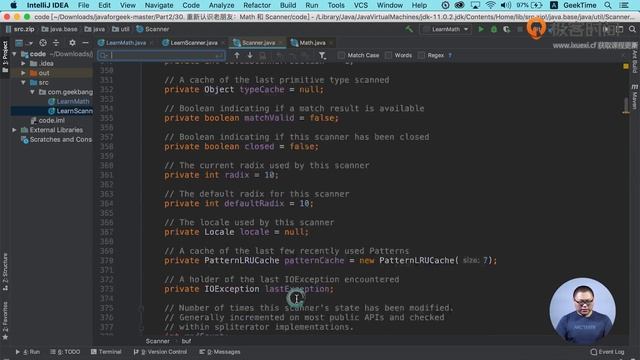Enable Regex checkbox
The image size is (640, 360).
[421, 55]
